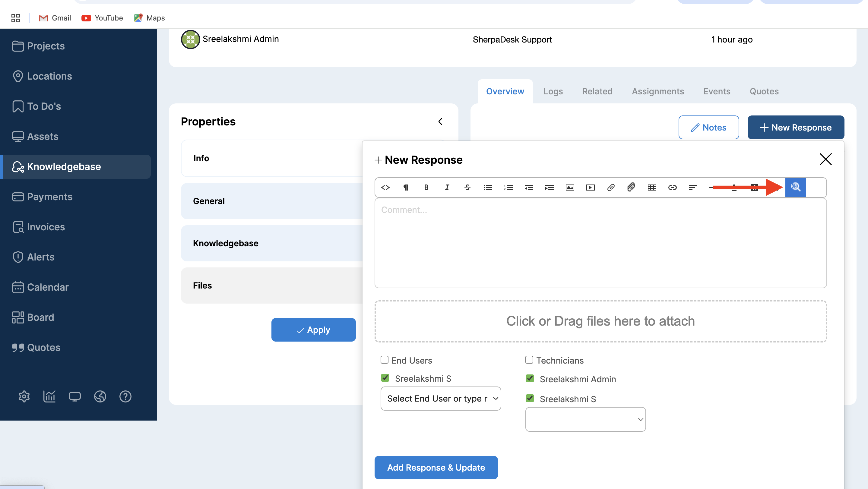Uncheck Sreelakshmi Admin technician checkbox
Image resolution: width=868 pixels, height=489 pixels.
(530, 379)
